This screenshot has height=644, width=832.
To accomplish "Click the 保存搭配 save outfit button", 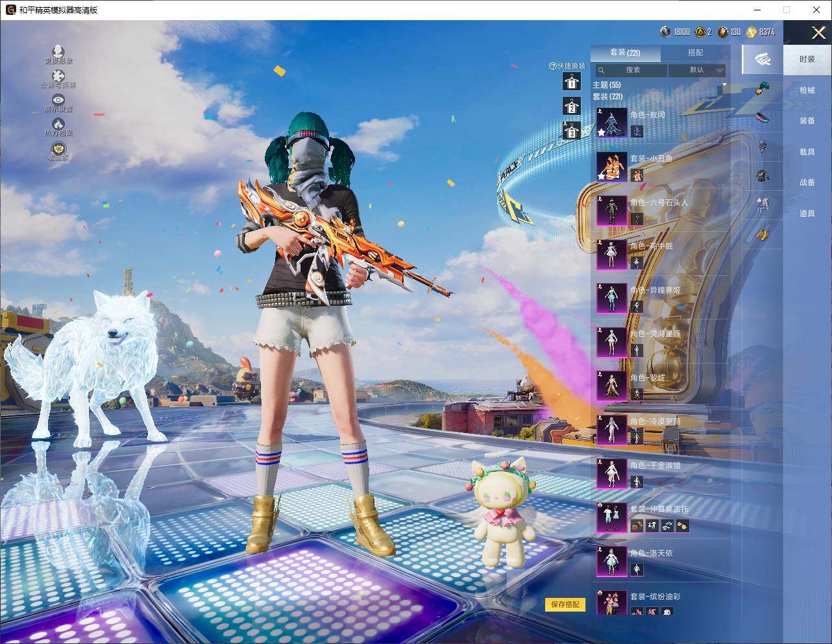I will click(565, 604).
